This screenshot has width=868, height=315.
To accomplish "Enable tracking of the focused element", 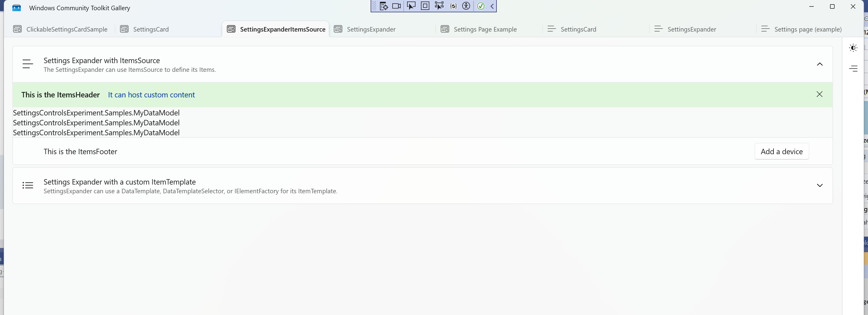I will click(439, 6).
